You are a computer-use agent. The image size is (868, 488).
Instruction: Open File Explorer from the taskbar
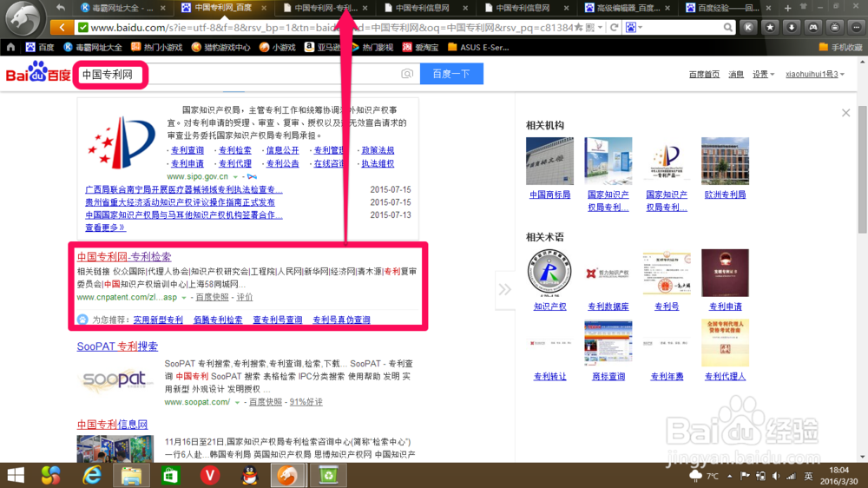[131, 475]
